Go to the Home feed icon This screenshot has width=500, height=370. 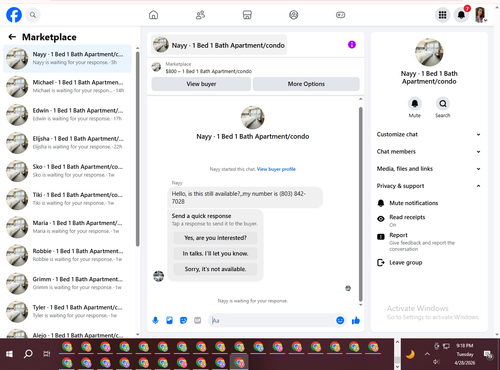(x=153, y=15)
